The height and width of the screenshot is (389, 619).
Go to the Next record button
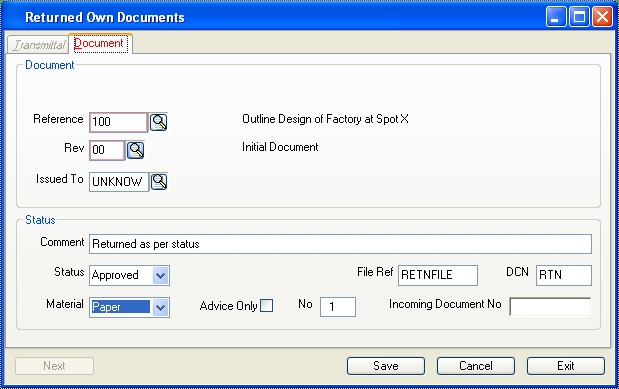54,366
